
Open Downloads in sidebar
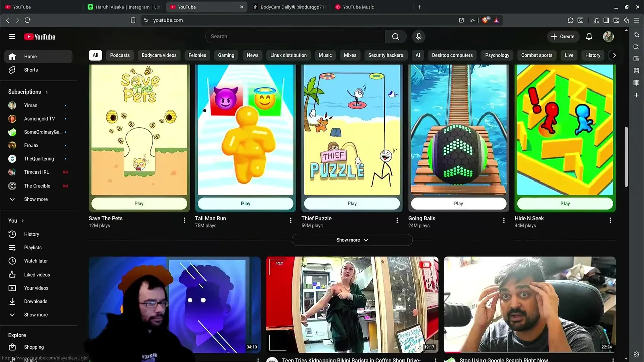tap(39, 301)
